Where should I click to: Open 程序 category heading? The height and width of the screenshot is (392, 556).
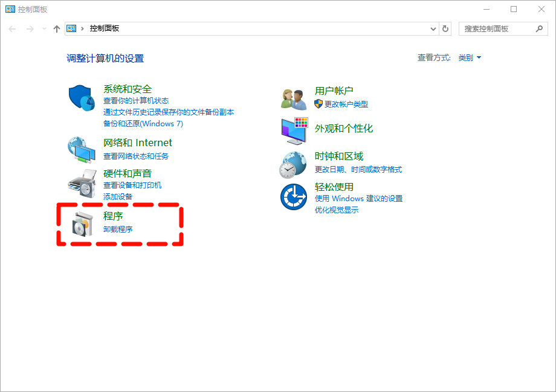[113, 216]
